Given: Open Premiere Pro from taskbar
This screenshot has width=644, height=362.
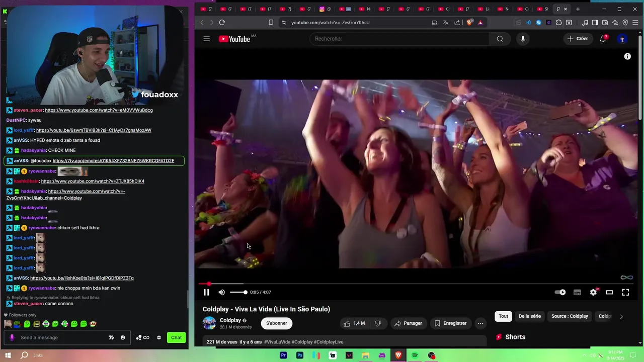Looking at the screenshot, I should (x=283, y=355).
